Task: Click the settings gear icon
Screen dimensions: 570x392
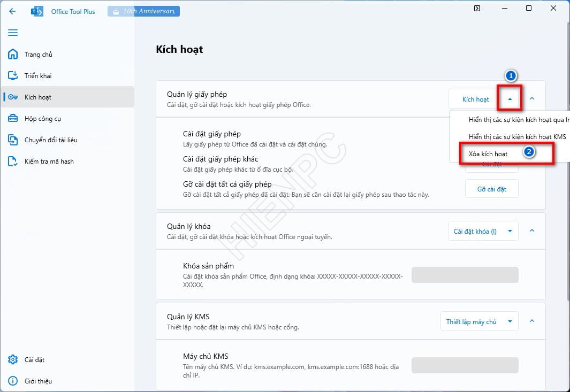Action: [13, 360]
